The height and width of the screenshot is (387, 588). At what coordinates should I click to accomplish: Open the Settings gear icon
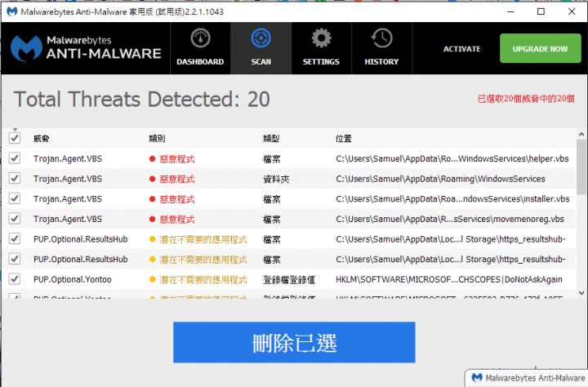pyautogui.click(x=322, y=38)
